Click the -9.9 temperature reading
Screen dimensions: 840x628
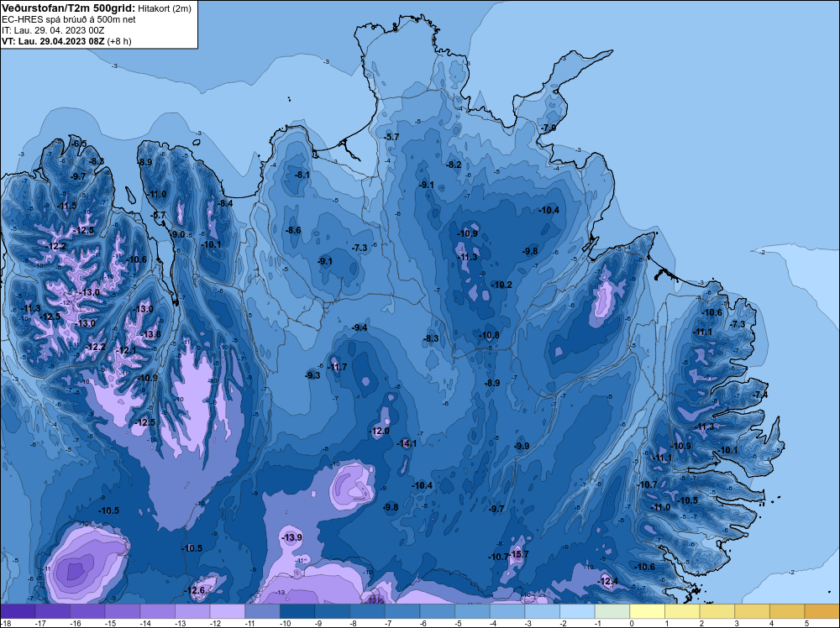click(x=522, y=446)
